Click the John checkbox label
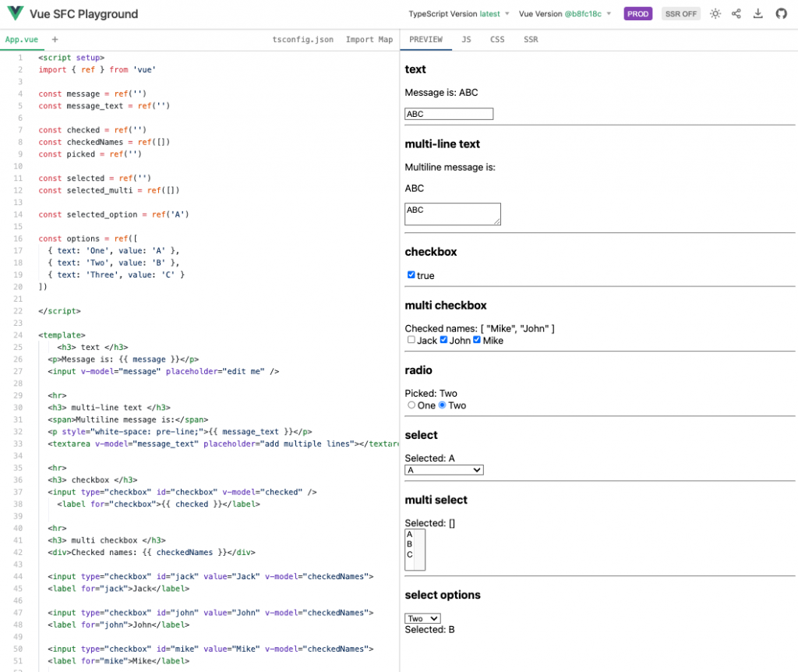Viewport: 798px width, 672px height. tap(460, 341)
